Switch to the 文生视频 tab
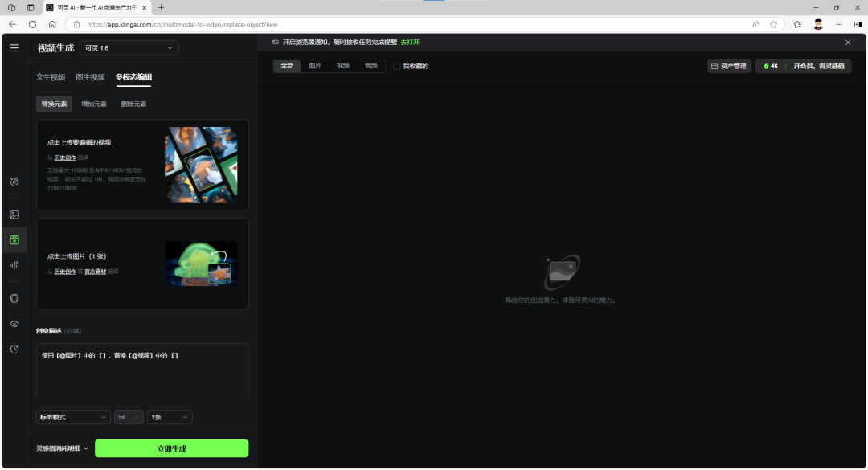The image size is (868, 470). 51,77
